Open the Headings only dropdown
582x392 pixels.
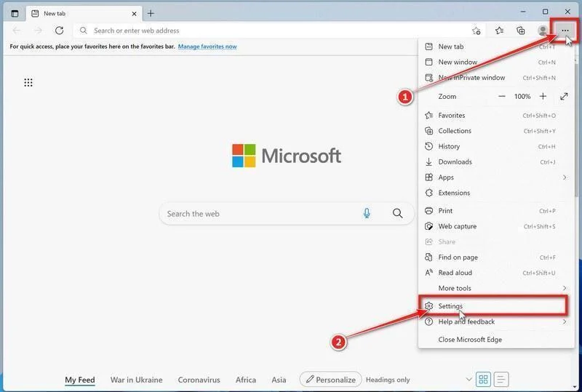419,380
